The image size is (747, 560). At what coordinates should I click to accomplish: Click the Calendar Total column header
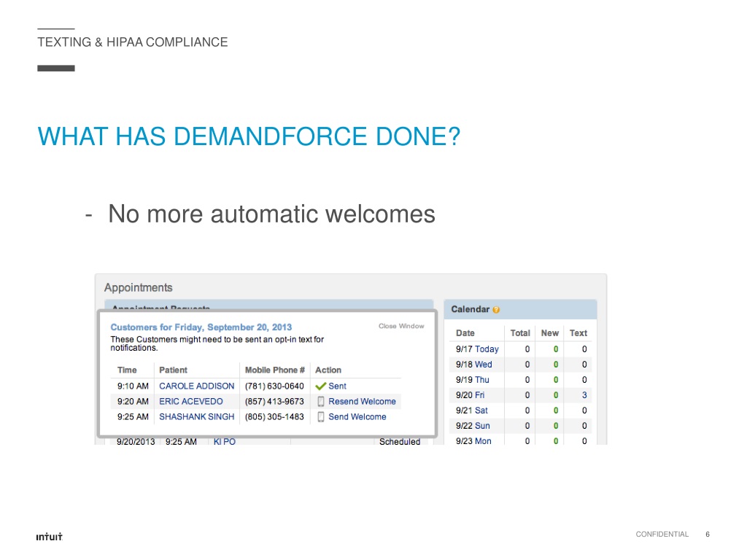pyautogui.click(x=520, y=333)
